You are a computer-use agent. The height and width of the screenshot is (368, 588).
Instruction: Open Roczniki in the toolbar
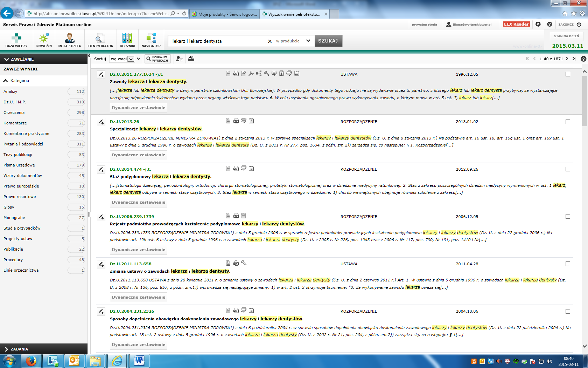point(127,41)
